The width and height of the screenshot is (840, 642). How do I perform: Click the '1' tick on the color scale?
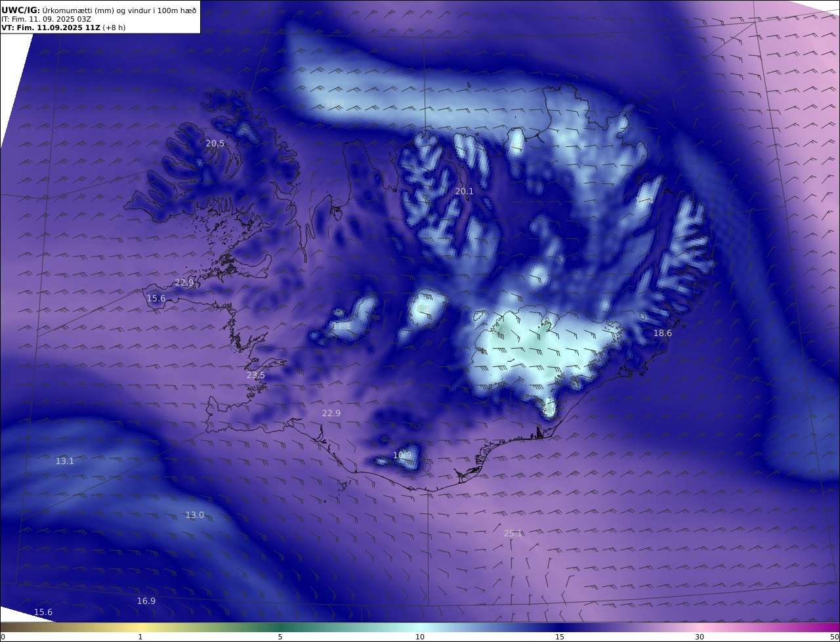pos(140,637)
